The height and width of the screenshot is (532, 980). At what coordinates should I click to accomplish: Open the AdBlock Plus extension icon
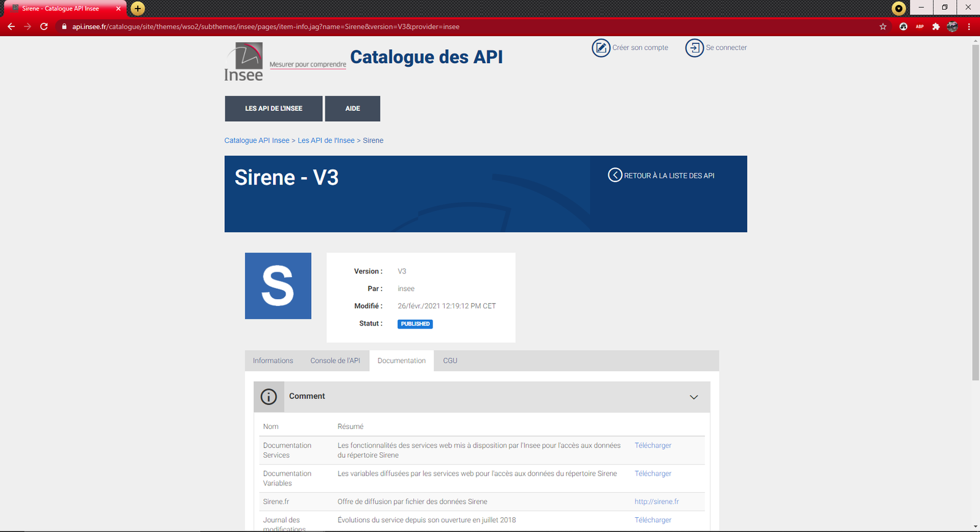pos(919,26)
